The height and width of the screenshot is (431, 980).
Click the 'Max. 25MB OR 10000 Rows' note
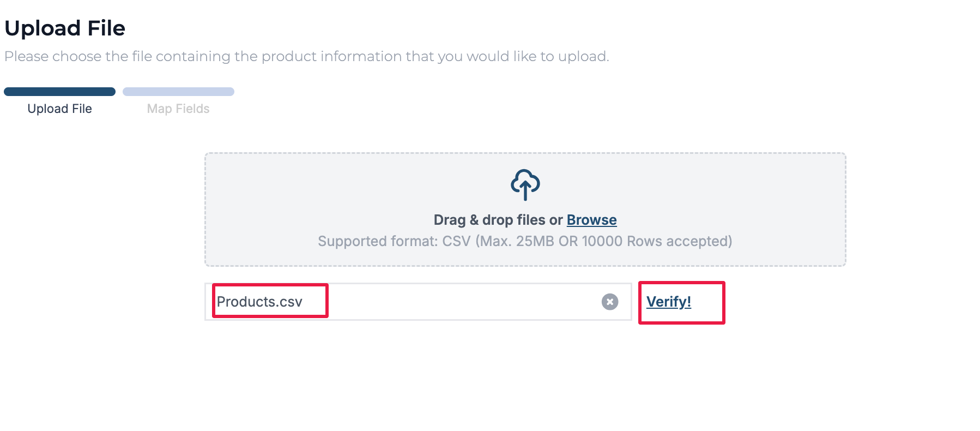click(x=604, y=241)
